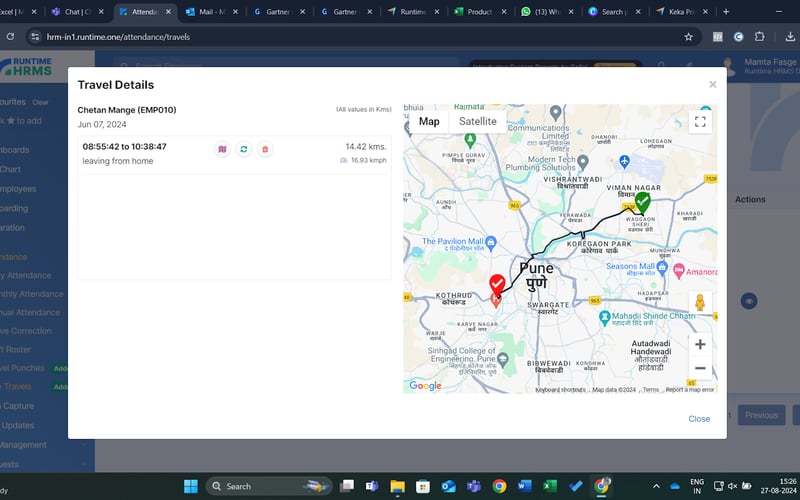
Task: Click the green refresh icon in travel row
Action: tap(244, 149)
